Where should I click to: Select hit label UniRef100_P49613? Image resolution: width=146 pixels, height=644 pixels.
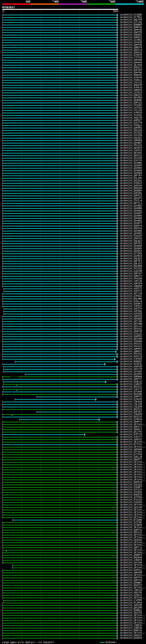point(131,183)
